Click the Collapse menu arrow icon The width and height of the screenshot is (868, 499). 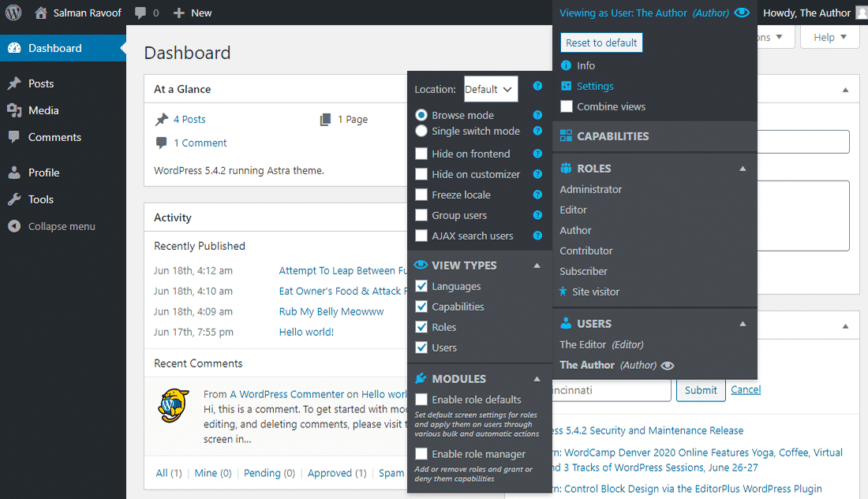pos(15,226)
